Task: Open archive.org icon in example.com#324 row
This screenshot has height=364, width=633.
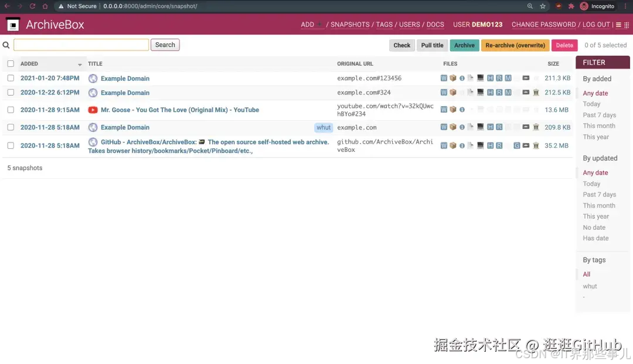Action: pos(536,93)
